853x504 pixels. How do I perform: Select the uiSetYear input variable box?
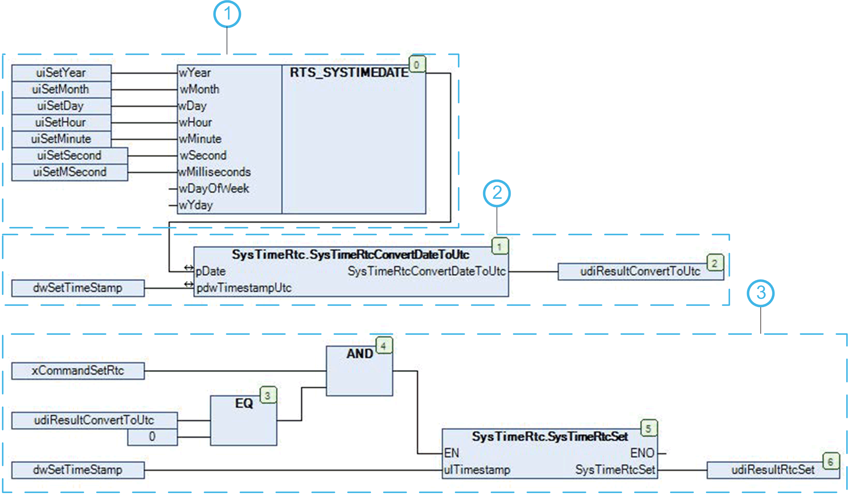(61, 73)
